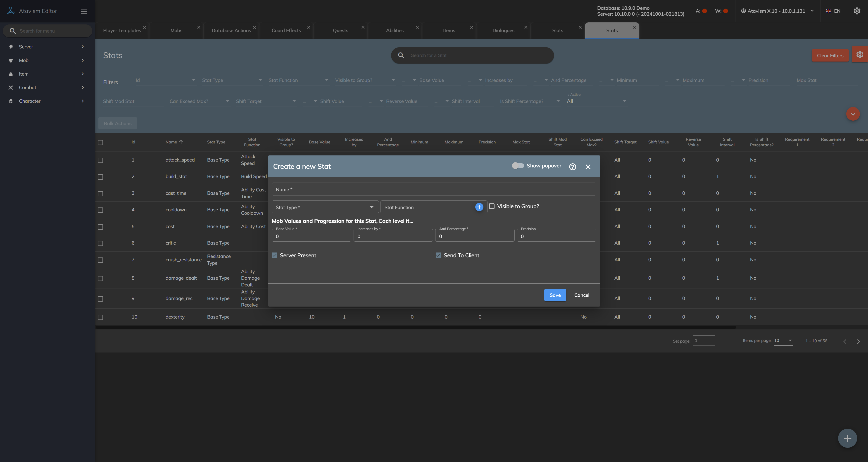This screenshot has height=462, width=868.
Task: Click the red collapse filters chevron button
Action: click(x=853, y=114)
